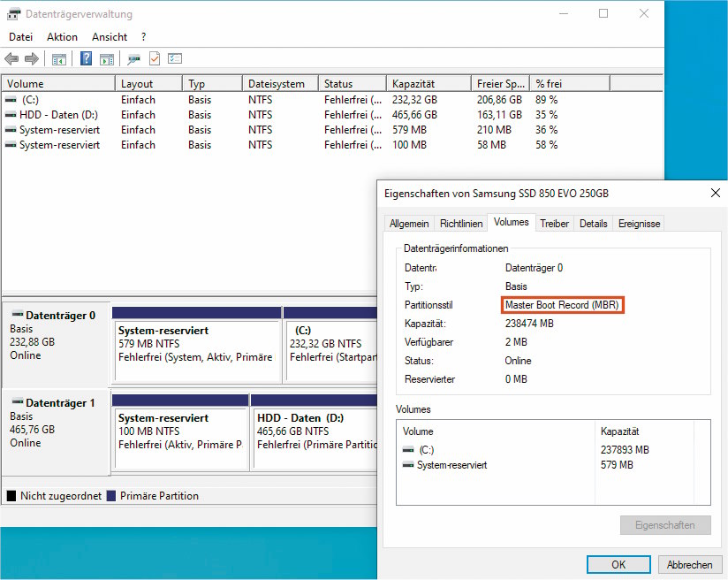Sort by the Dateisystem column header
Screen dimensions: 728x580
coord(280,84)
